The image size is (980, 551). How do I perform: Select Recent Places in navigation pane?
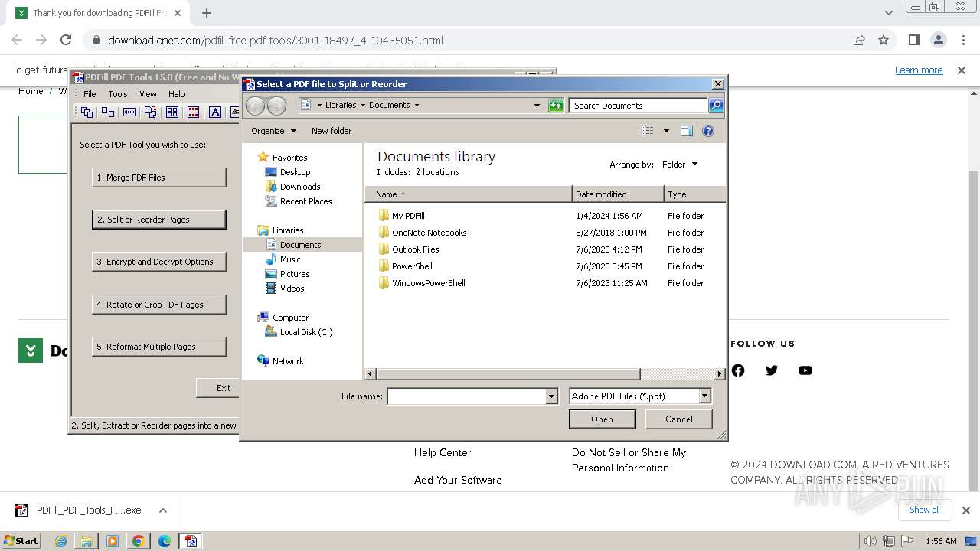(305, 201)
